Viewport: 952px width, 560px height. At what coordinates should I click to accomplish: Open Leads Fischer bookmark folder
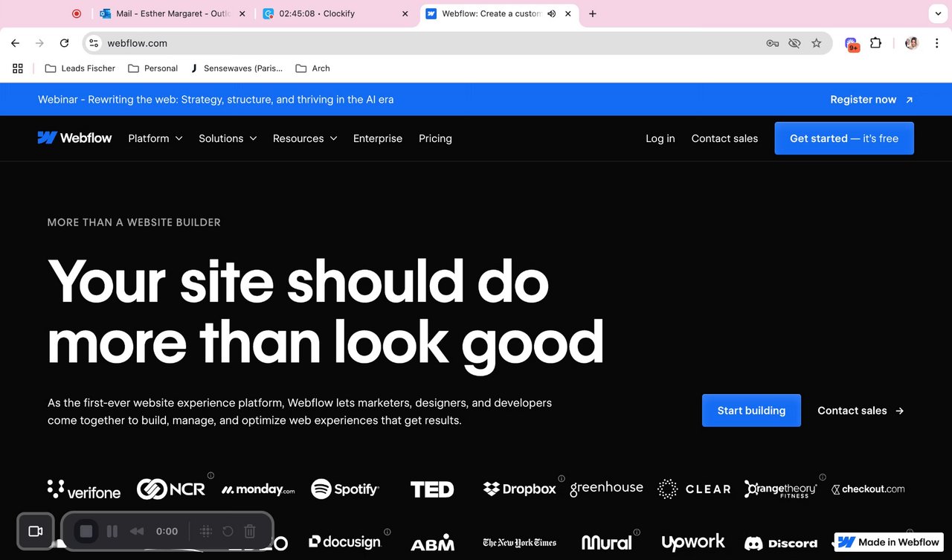[80, 68]
